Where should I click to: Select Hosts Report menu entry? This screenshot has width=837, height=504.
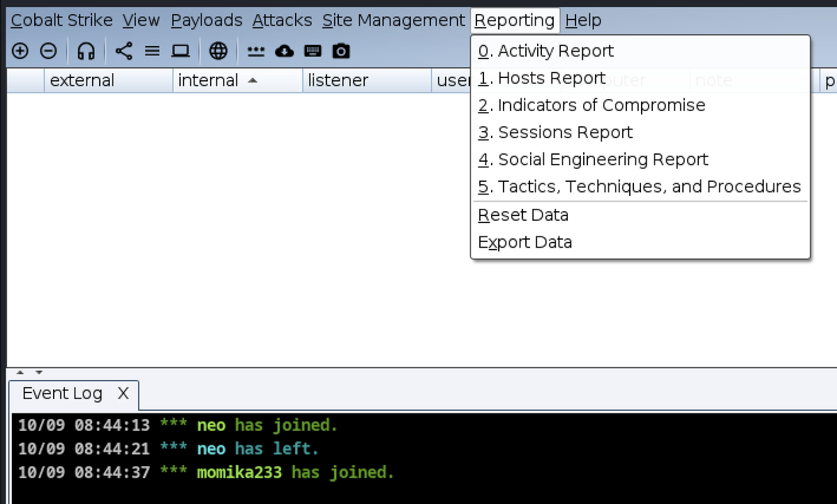640,78
